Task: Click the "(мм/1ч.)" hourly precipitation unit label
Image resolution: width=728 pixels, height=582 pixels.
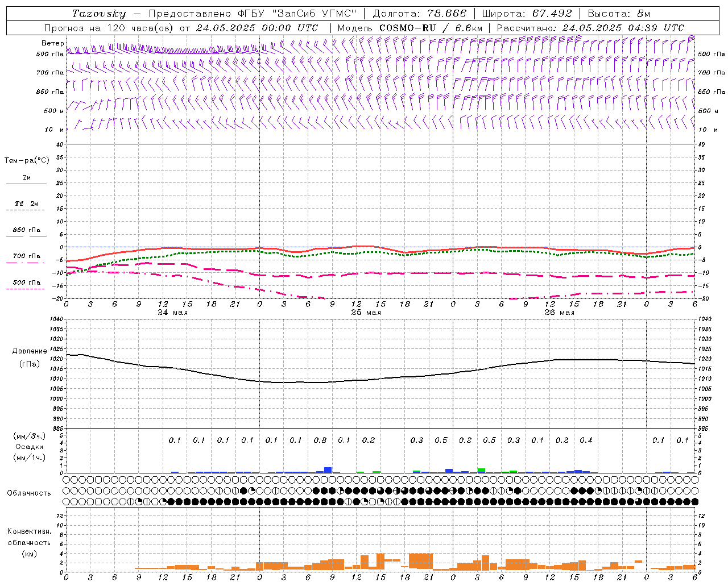Action: pyautogui.click(x=30, y=458)
